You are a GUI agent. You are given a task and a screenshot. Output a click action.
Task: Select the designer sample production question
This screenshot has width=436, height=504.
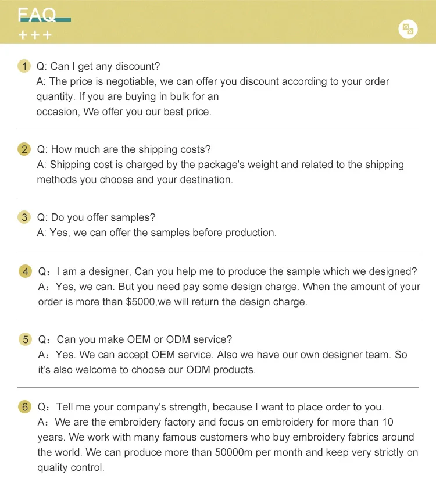(228, 271)
